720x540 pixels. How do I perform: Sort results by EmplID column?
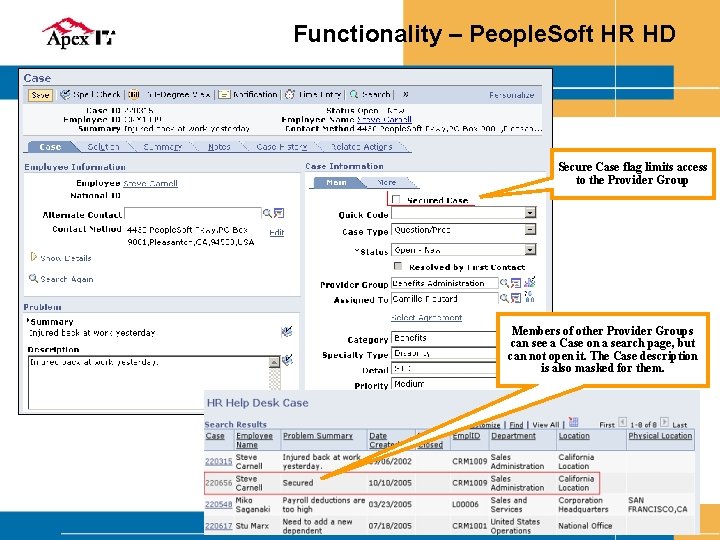[x=466, y=436]
